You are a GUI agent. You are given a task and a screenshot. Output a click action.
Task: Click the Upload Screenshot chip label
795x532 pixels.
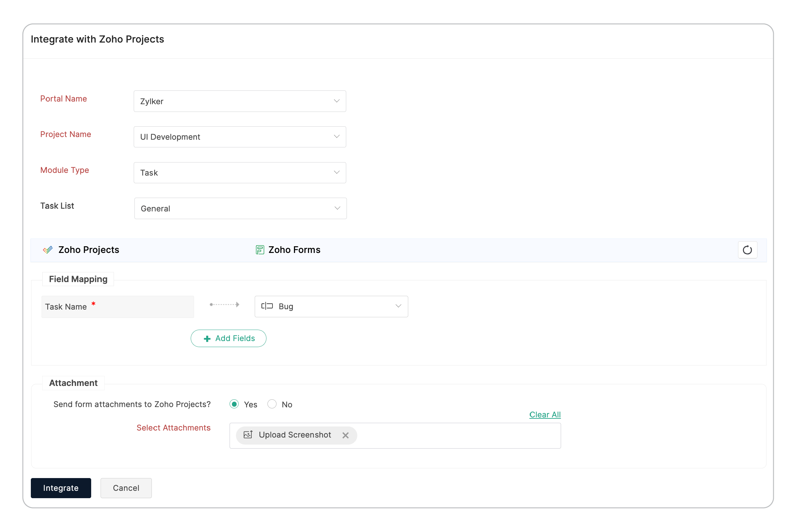[295, 435]
